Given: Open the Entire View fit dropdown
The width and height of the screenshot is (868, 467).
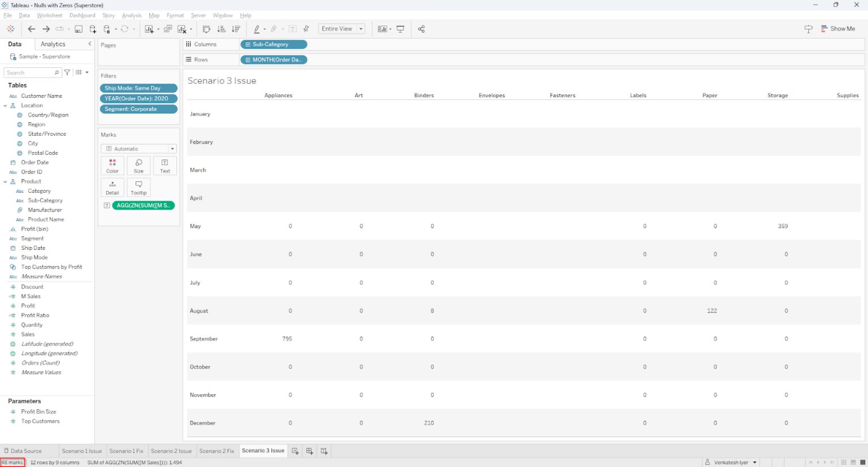Looking at the screenshot, I should [x=361, y=28].
